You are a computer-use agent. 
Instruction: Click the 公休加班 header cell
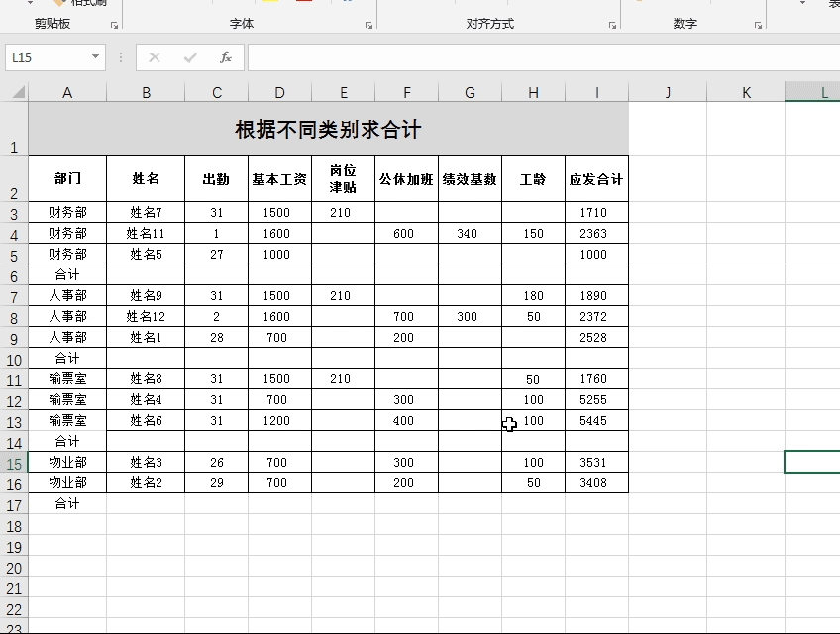[406, 178]
